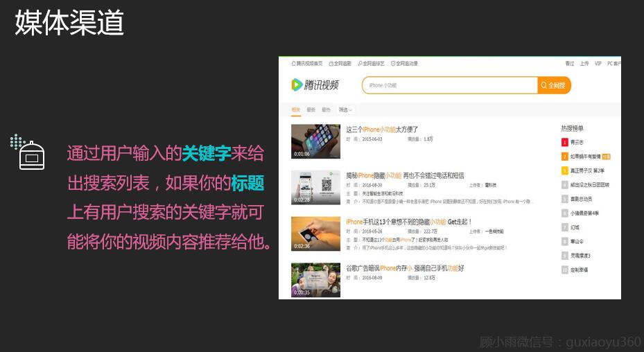Focus the search box containing iPhone 小功能
644x352 pixels.
[450, 85]
